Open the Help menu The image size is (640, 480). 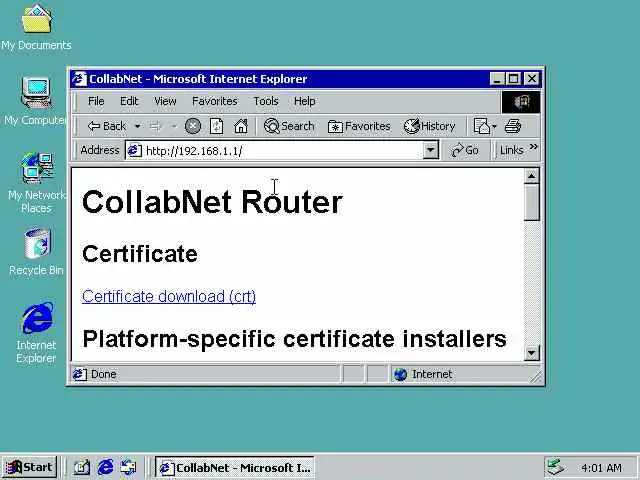[304, 101]
